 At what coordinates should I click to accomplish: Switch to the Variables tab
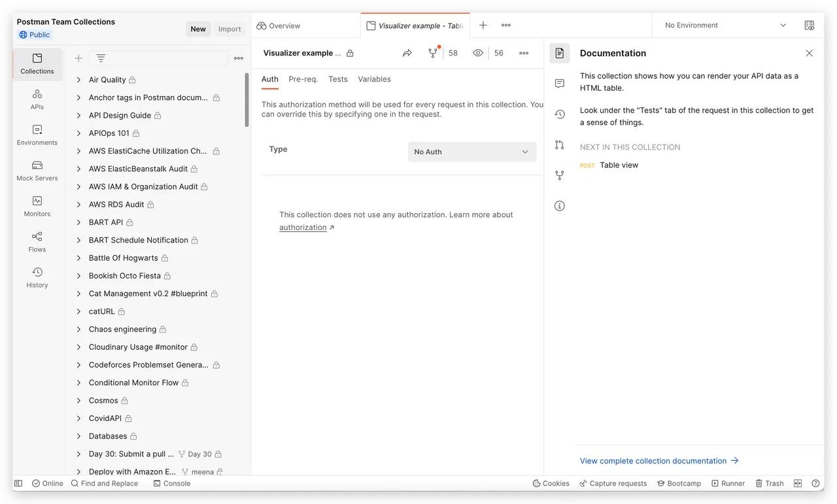pos(375,79)
